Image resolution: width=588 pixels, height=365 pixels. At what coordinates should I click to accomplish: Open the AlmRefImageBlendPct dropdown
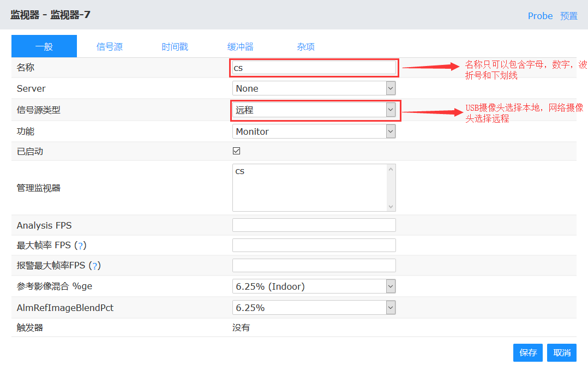pos(314,308)
